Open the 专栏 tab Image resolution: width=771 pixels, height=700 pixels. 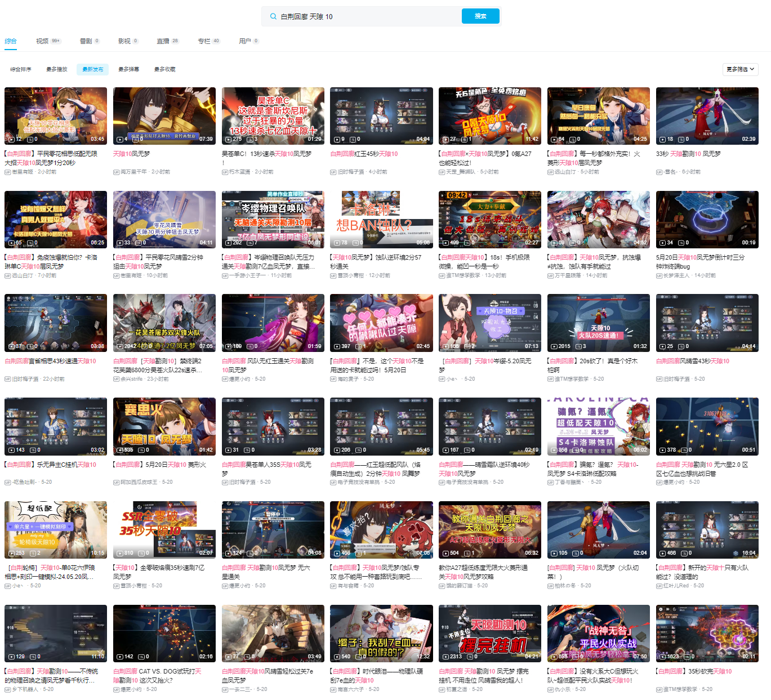click(209, 41)
